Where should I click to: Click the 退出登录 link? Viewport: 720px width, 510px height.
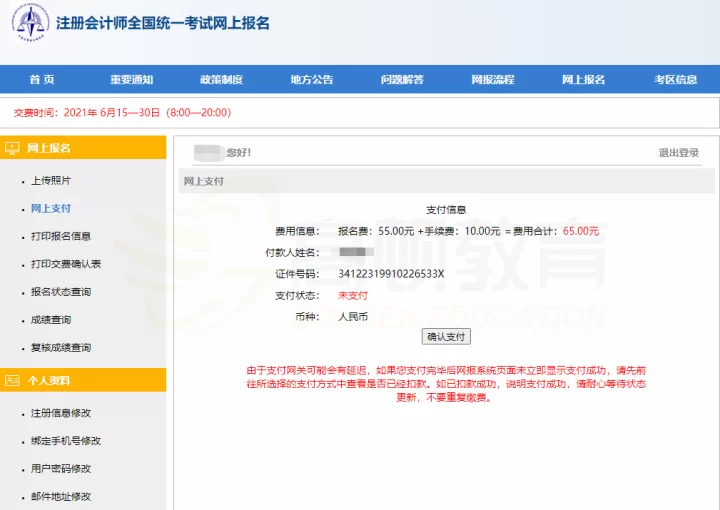click(x=678, y=153)
